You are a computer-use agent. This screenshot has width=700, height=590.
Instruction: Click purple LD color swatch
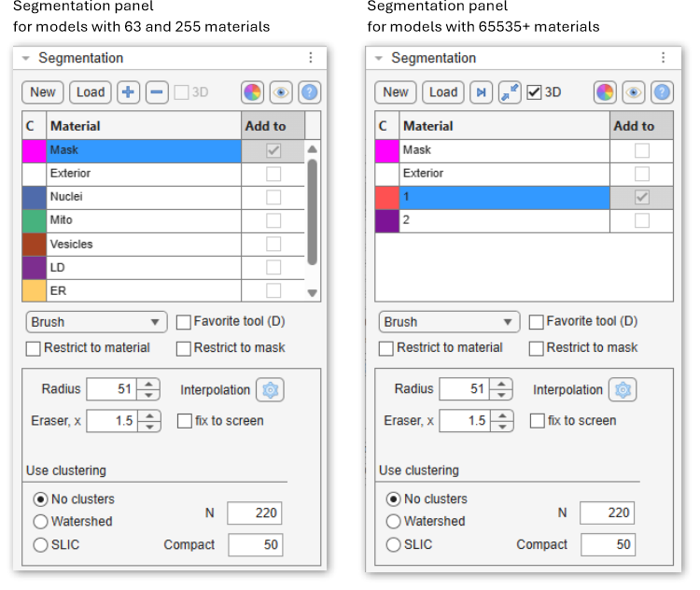click(35, 268)
